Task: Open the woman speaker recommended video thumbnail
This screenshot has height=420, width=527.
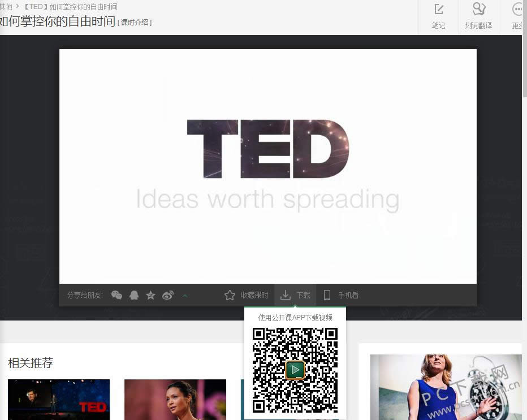Action: click(175, 400)
